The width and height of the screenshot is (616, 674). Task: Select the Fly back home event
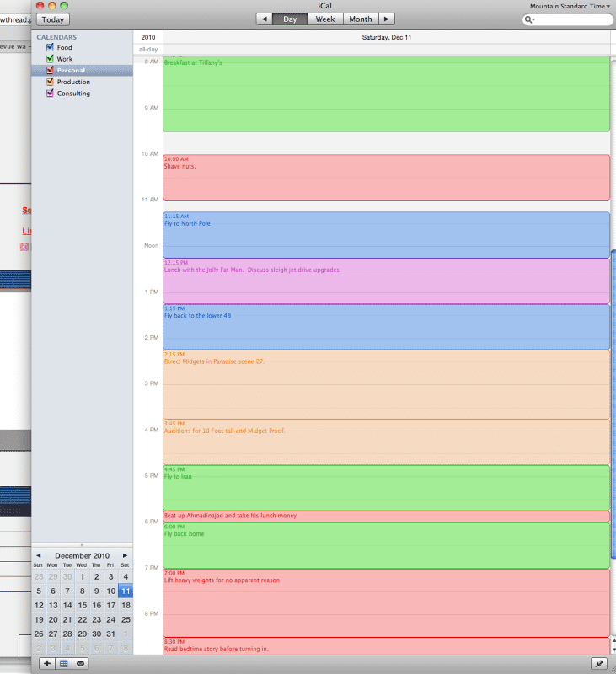pyautogui.click(x=386, y=545)
